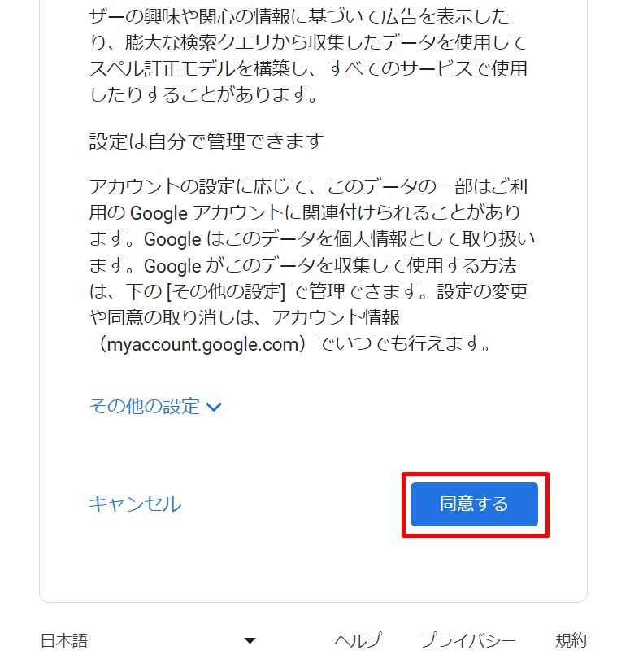
Task: Open the 日本語 language selector
Action: click(x=148, y=641)
